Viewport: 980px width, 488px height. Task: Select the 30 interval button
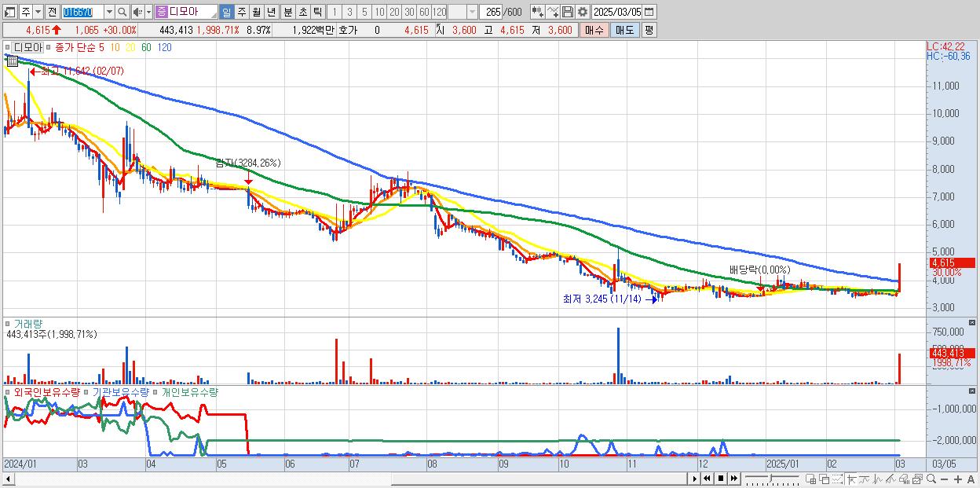[x=409, y=12]
